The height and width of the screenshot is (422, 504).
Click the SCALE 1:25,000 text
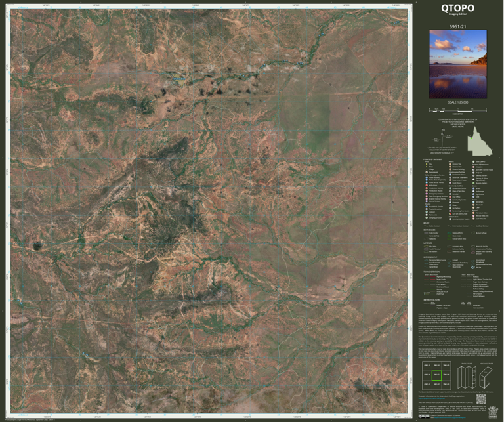click(457, 102)
